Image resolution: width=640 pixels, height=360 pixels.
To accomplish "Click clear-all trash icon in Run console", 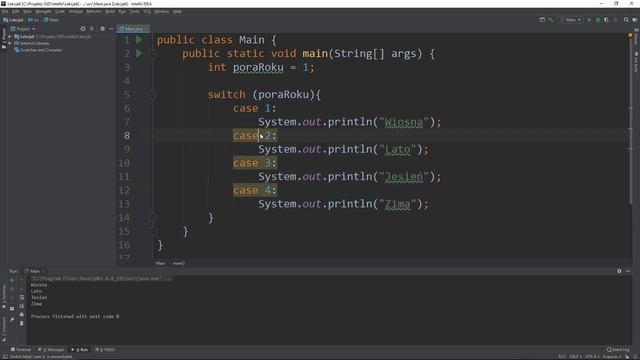I will (x=22, y=323).
